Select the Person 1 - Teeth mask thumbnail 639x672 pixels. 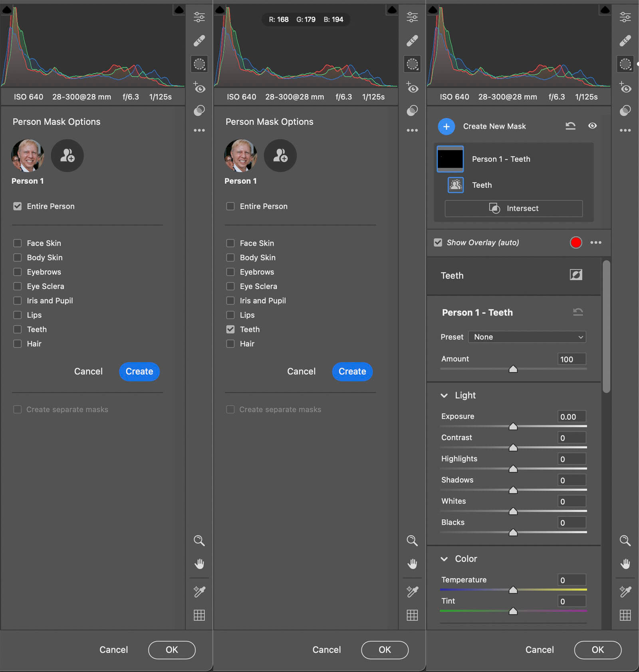(x=450, y=159)
